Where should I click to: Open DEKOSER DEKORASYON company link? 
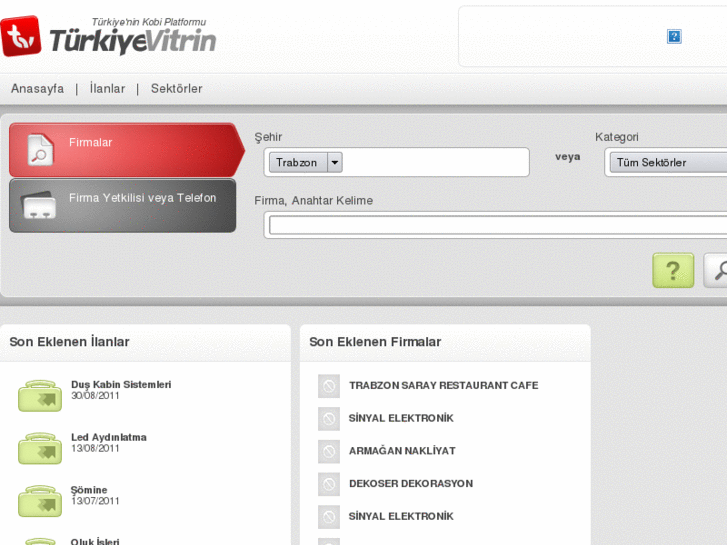click(x=411, y=483)
